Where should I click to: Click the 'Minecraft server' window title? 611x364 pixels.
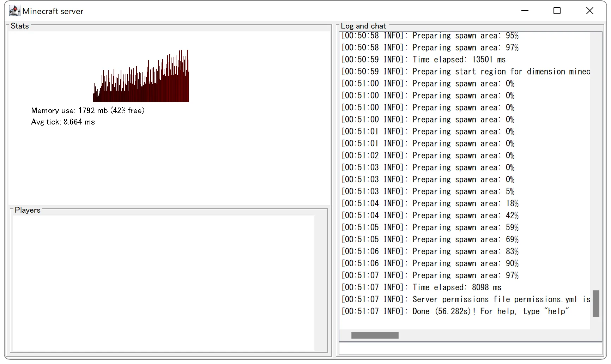point(53,11)
